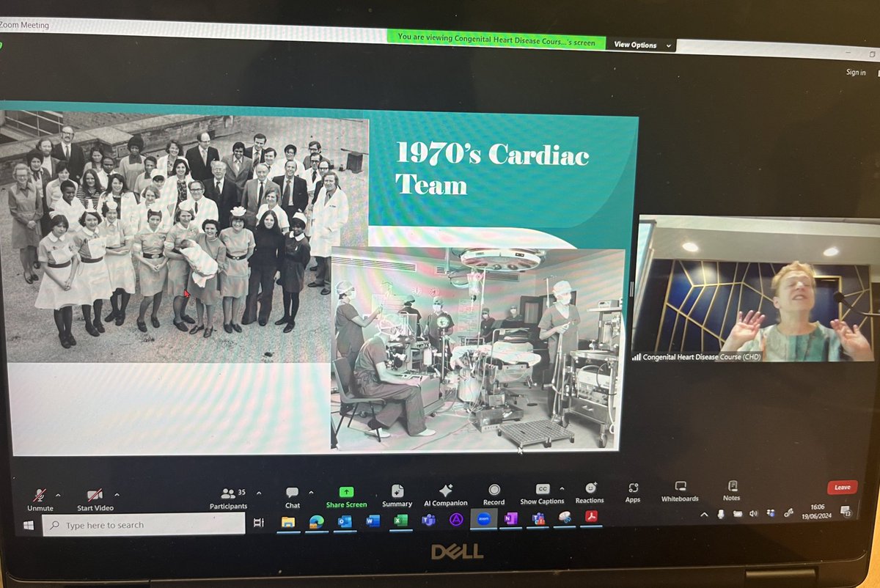This screenshot has width=880, height=588.
Task: Click the 1970's Cardiac Team slide title
Action: point(493,168)
